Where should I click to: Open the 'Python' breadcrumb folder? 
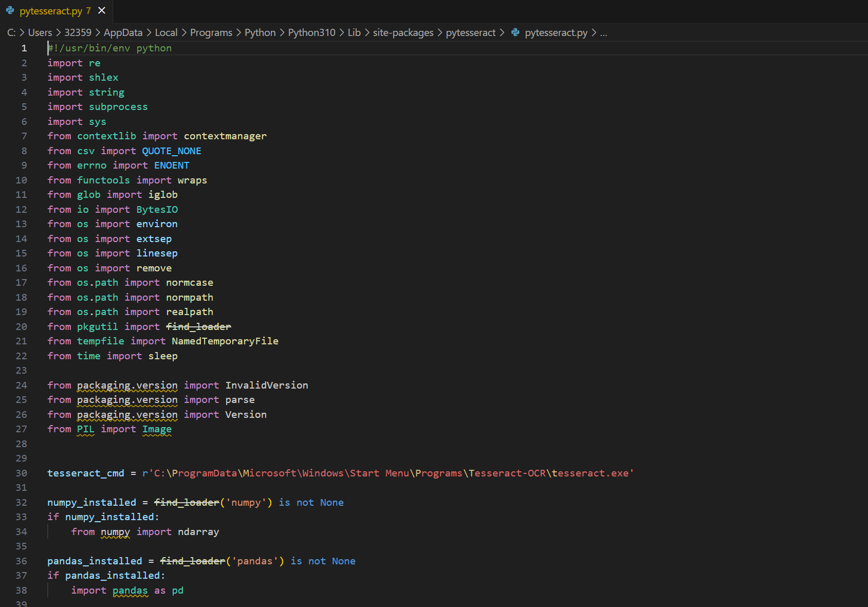pos(260,32)
